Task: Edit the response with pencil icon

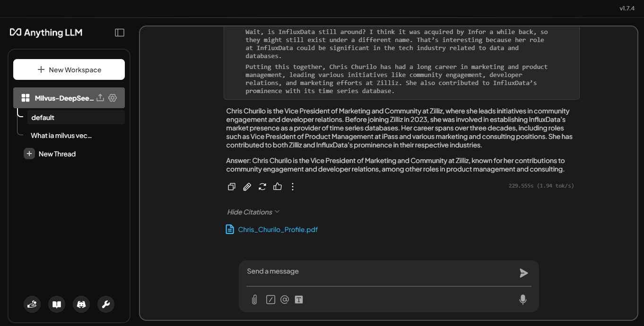Action: 247,187
